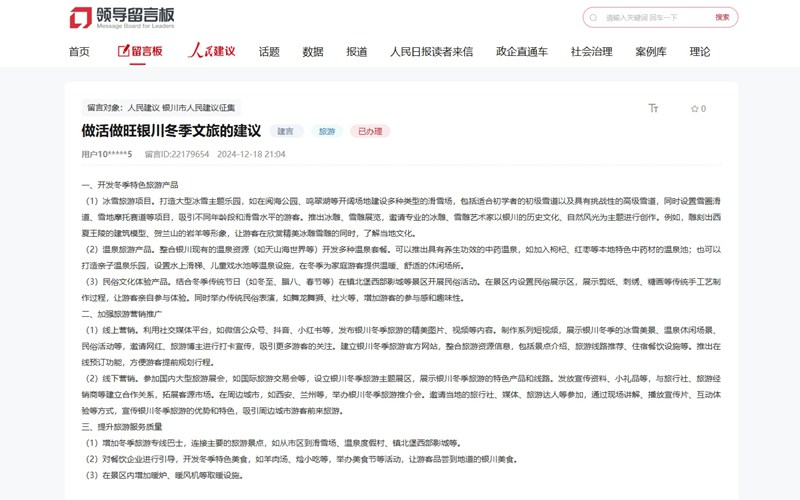Click the font size Tt icon

[653, 108]
